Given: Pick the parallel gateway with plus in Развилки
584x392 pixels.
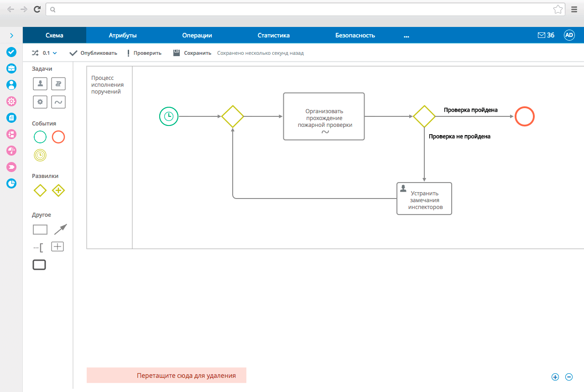Looking at the screenshot, I should (x=58, y=190).
